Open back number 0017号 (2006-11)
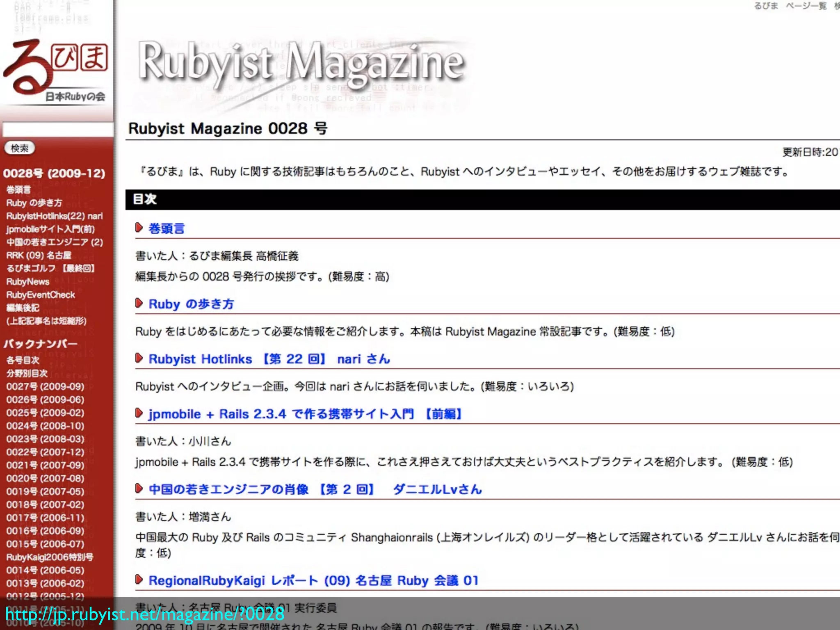This screenshot has height=630, width=840. pyautogui.click(x=45, y=518)
